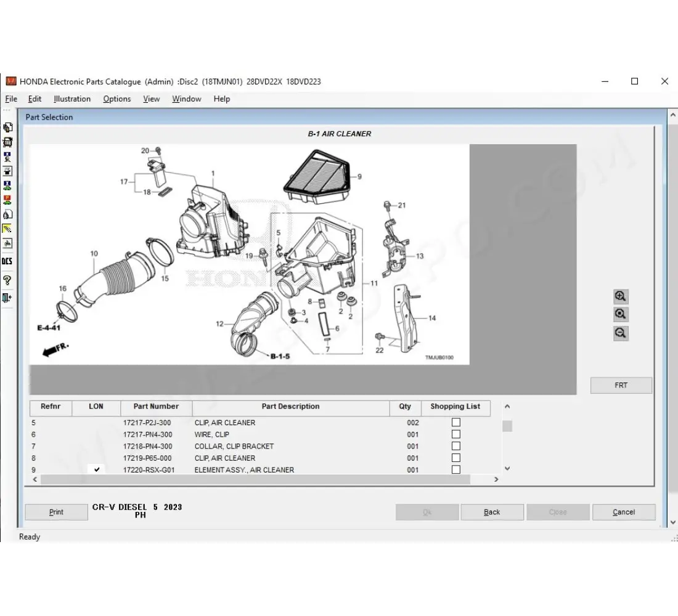
Task: Tick shopping list box for WIRE, CLIP
Action: pyautogui.click(x=455, y=434)
